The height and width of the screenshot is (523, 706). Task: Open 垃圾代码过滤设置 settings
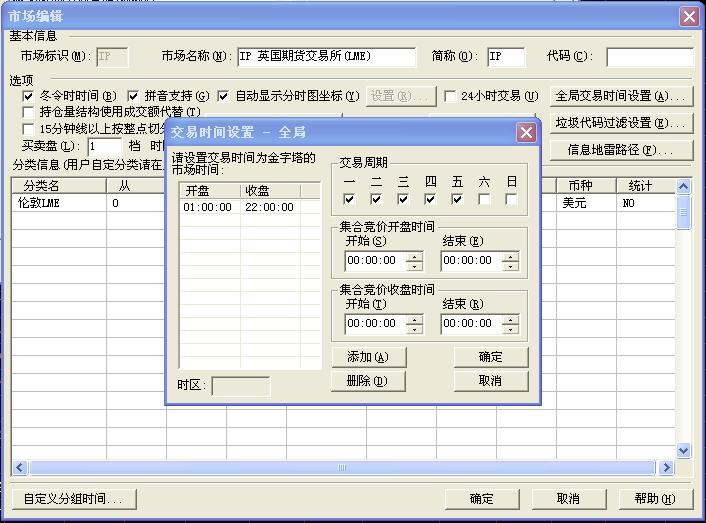622,123
